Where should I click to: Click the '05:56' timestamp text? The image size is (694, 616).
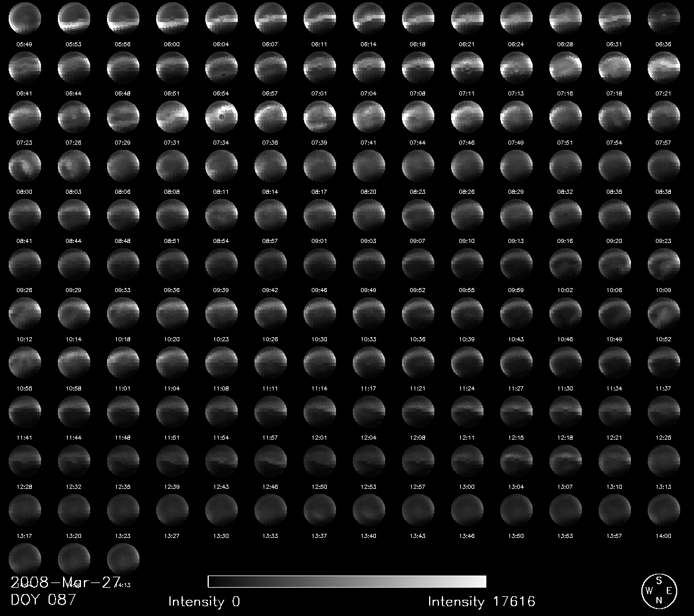pyautogui.click(x=123, y=44)
